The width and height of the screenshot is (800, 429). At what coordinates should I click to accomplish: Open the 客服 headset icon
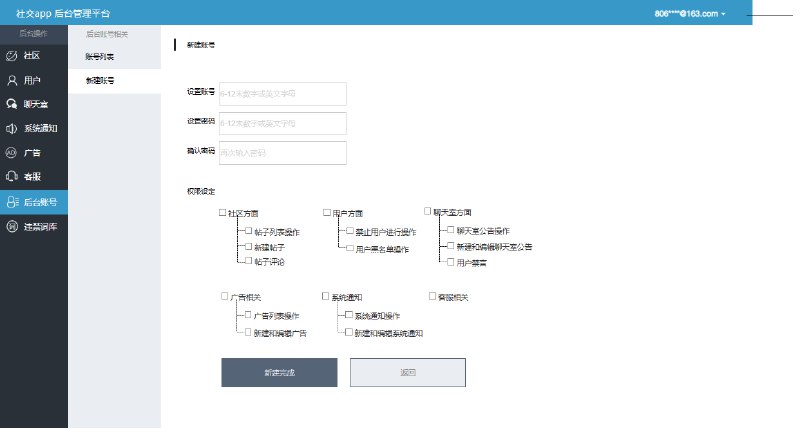tap(11, 176)
